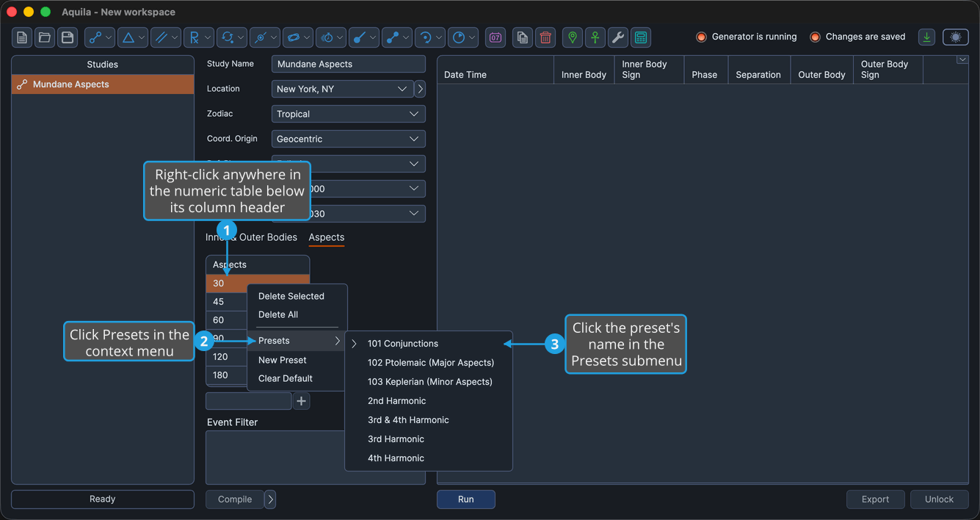Select Mundane Aspects in Studies list
The image size is (980, 520).
point(103,84)
